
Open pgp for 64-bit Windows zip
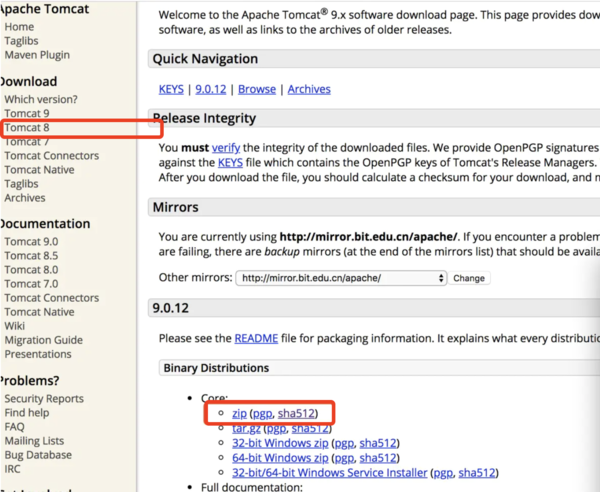tap(344, 458)
